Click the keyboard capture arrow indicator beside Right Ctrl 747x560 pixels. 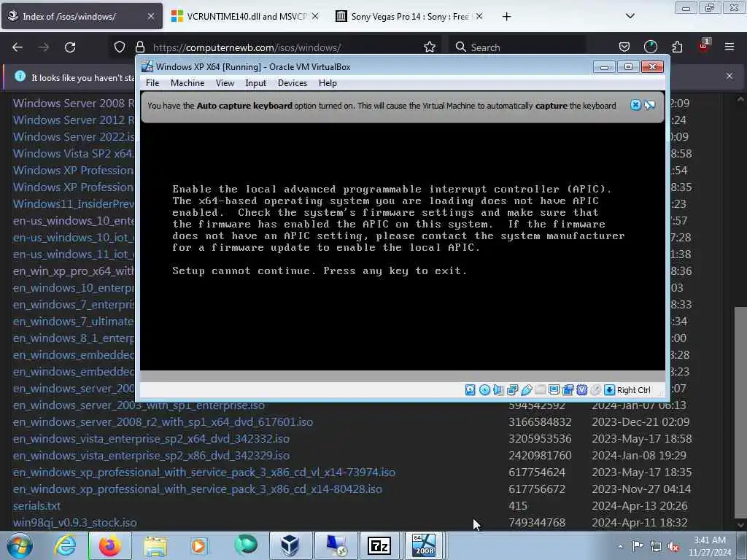[609, 390]
